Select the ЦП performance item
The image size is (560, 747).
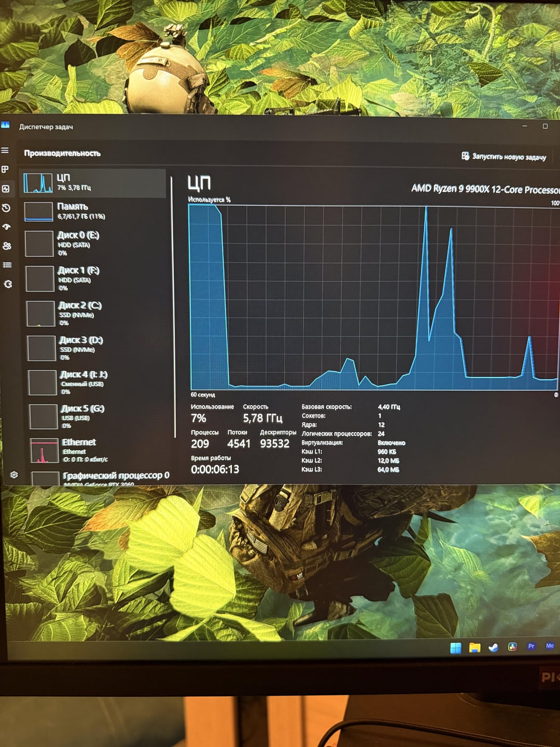pyautogui.click(x=93, y=183)
